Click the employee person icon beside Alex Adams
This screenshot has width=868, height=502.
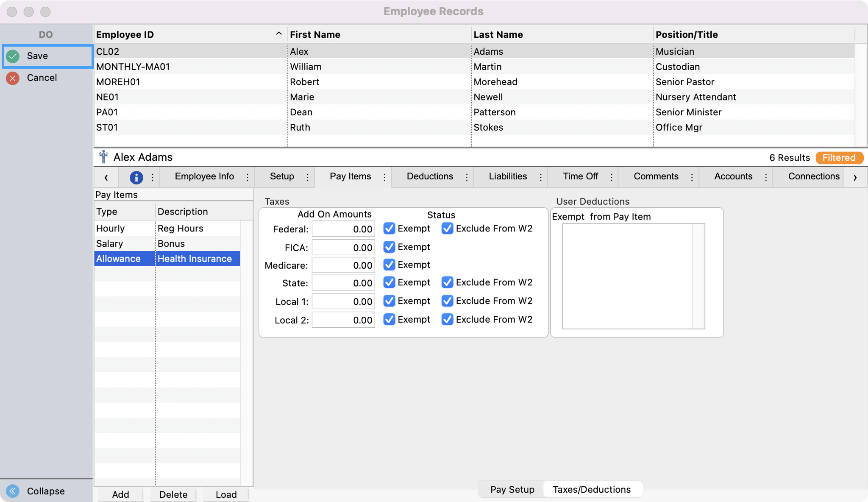pyautogui.click(x=103, y=157)
